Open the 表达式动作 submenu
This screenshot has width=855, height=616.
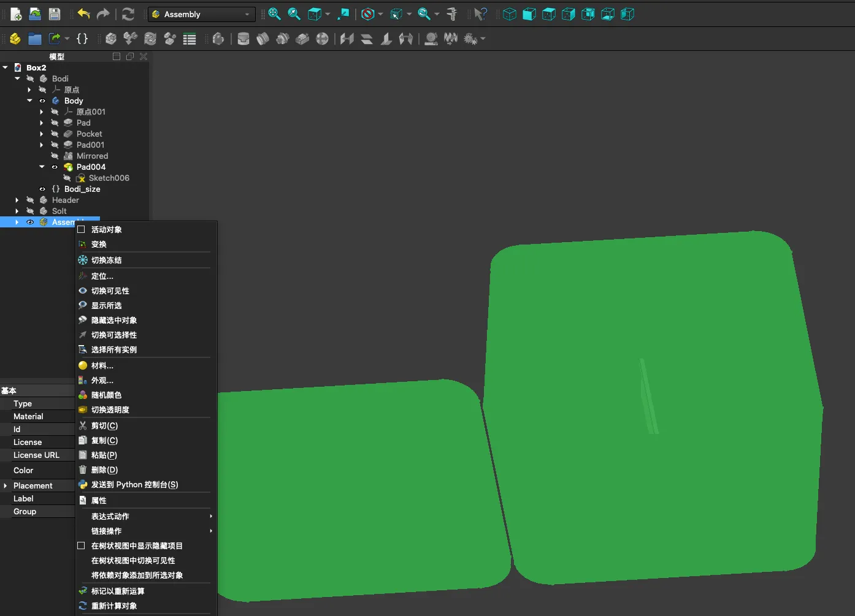click(x=110, y=517)
